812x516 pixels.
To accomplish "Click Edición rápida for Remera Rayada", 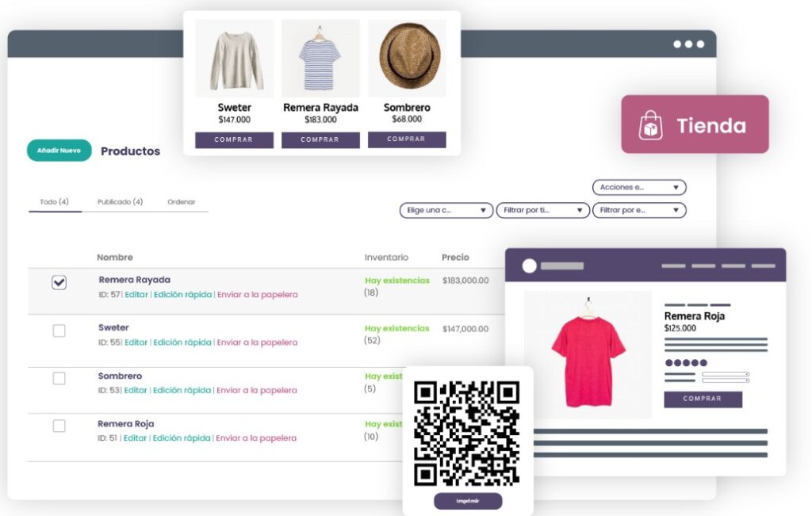I will pyautogui.click(x=183, y=295).
